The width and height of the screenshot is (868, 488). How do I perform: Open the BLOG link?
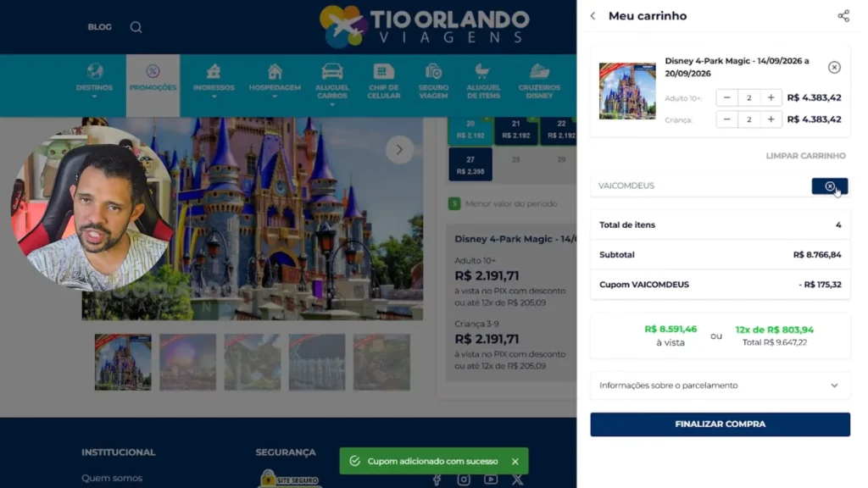tap(100, 27)
